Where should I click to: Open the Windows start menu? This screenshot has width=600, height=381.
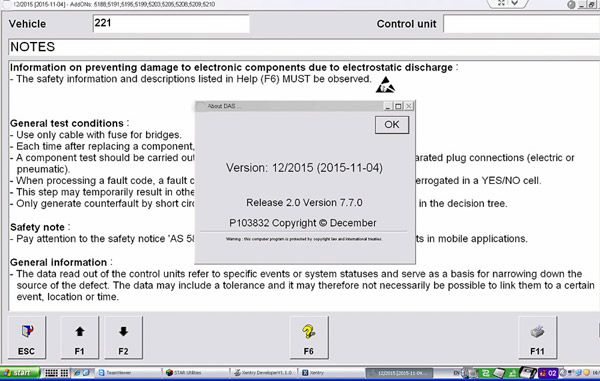(x=20, y=373)
